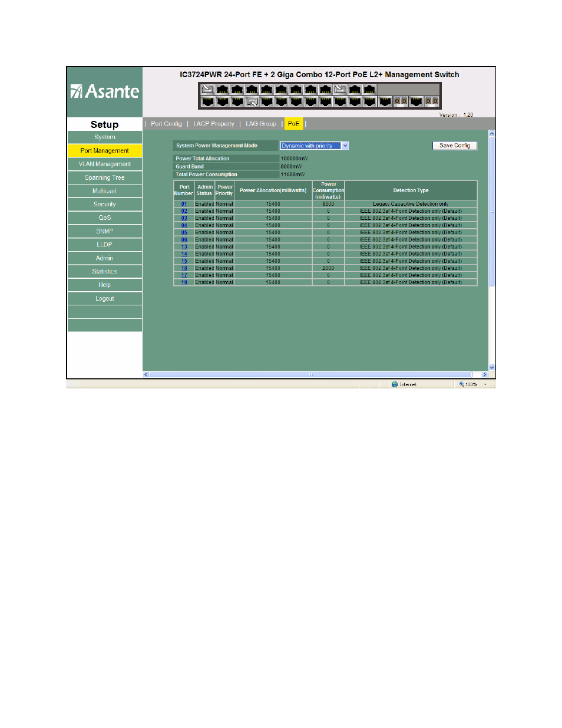
Task: Open LLDP in the sidebar
Action: [x=105, y=245]
